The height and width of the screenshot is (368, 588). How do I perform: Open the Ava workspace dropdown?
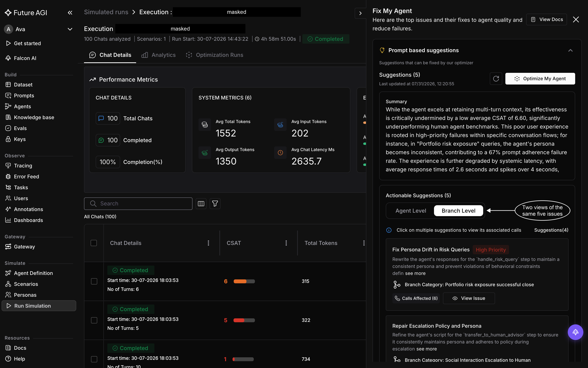(x=39, y=29)
